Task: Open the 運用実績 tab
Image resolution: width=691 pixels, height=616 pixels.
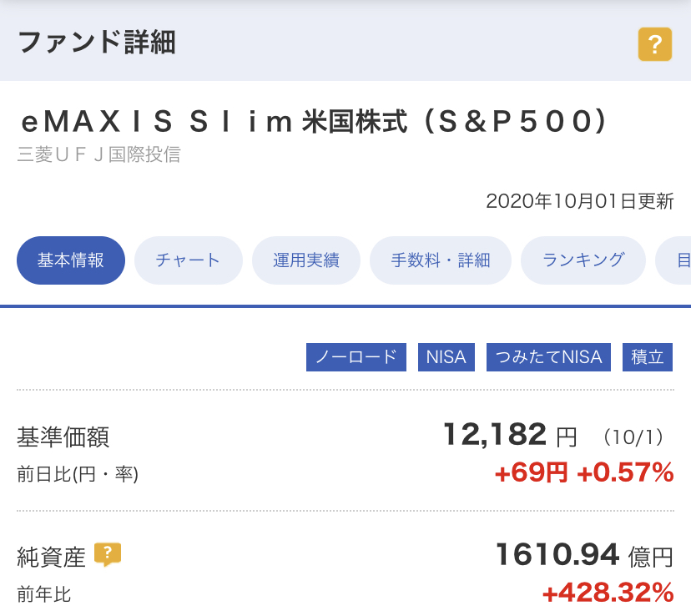Action: 305,260
